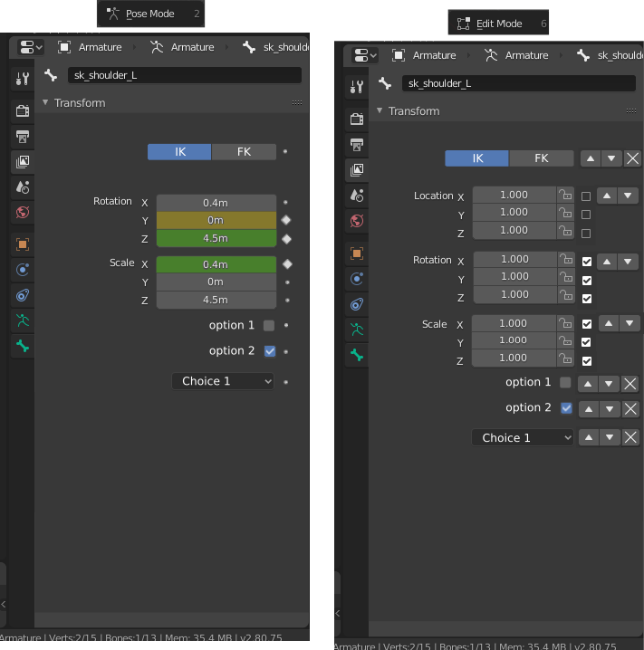Image resolution: width=644 pixels, height=650 pixels.
Task: Select the Pose Mode menu entry
Action: pos(150,14)
